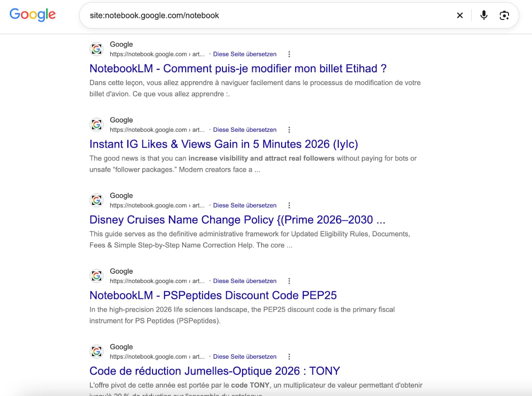Click the notebook.google.com URL above Instant IG Likes
This screenshot has width=532, height=396.
(x=157, y=130)
